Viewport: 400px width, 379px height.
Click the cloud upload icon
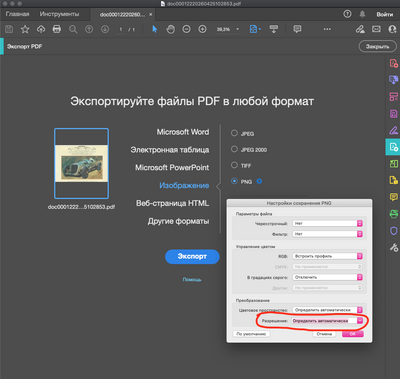(x=41, y=29)
